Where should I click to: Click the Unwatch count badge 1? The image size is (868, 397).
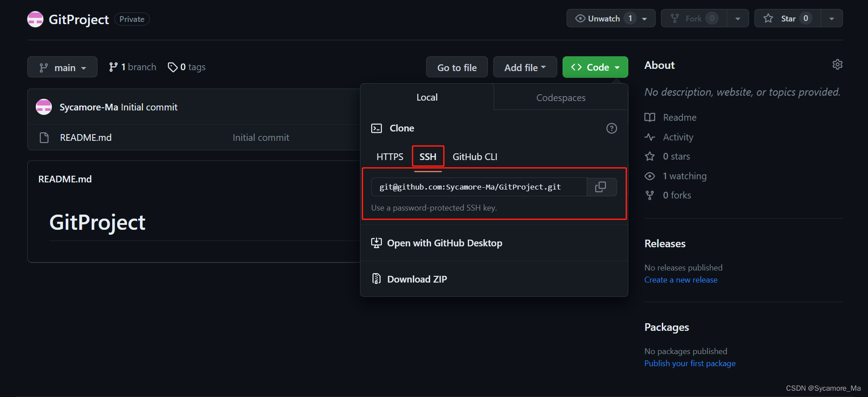point(630,18)
